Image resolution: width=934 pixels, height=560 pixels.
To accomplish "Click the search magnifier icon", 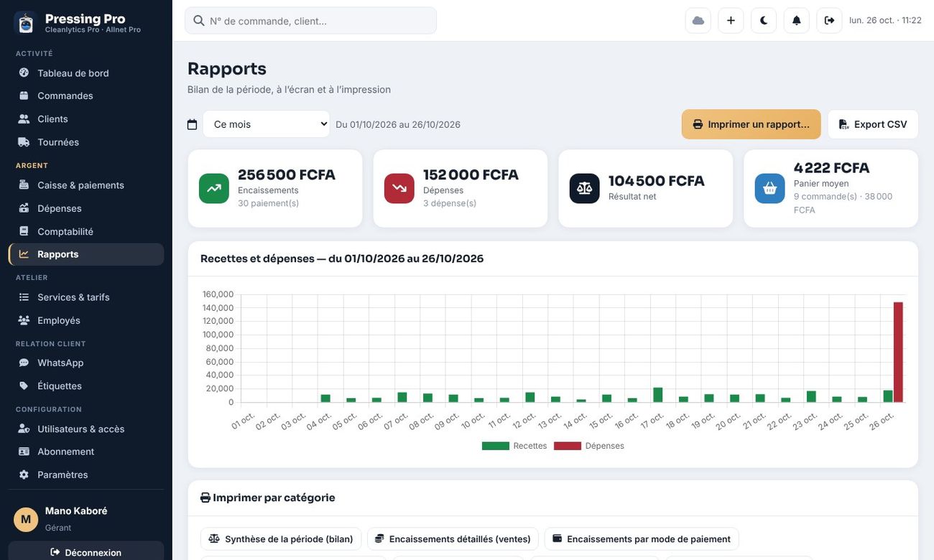I will coord(199,21).
